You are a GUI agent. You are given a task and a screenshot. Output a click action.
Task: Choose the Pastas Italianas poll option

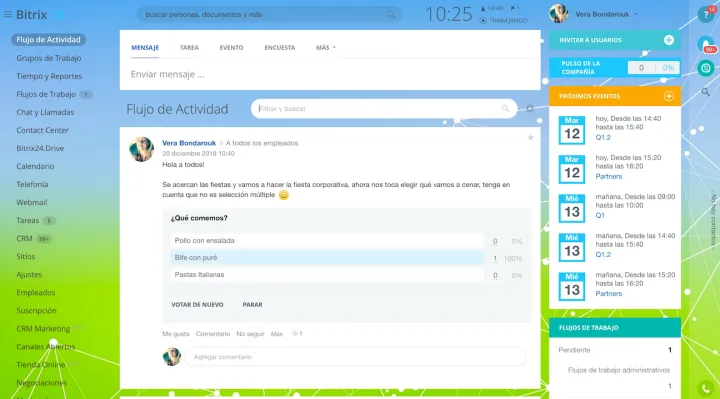coord(327,275)
